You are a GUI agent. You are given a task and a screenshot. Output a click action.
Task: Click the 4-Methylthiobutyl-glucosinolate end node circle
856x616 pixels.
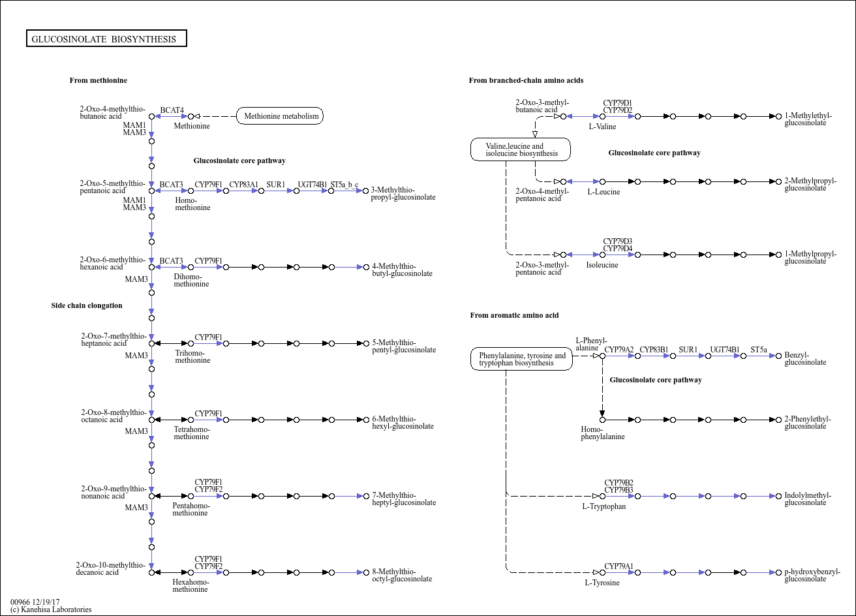(x=366, y=267)
